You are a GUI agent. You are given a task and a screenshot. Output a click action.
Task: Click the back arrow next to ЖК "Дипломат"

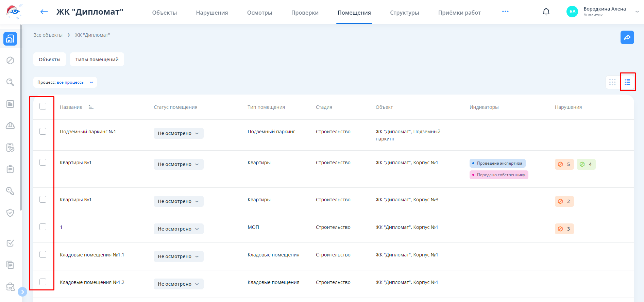(44, 12)
